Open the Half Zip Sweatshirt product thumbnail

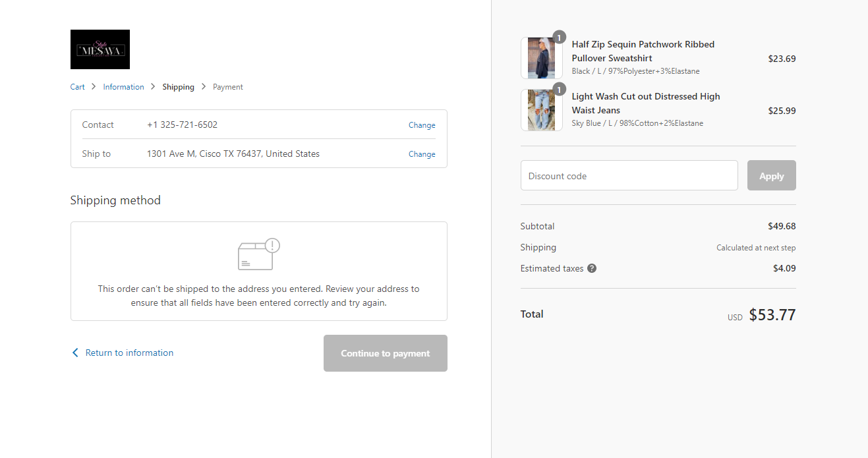541,58
